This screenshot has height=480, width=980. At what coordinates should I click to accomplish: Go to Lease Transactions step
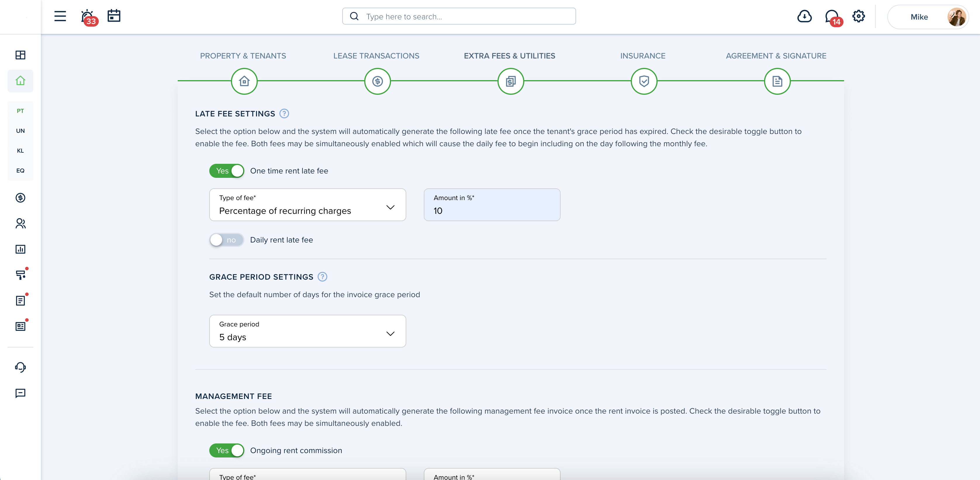[376, 56]
